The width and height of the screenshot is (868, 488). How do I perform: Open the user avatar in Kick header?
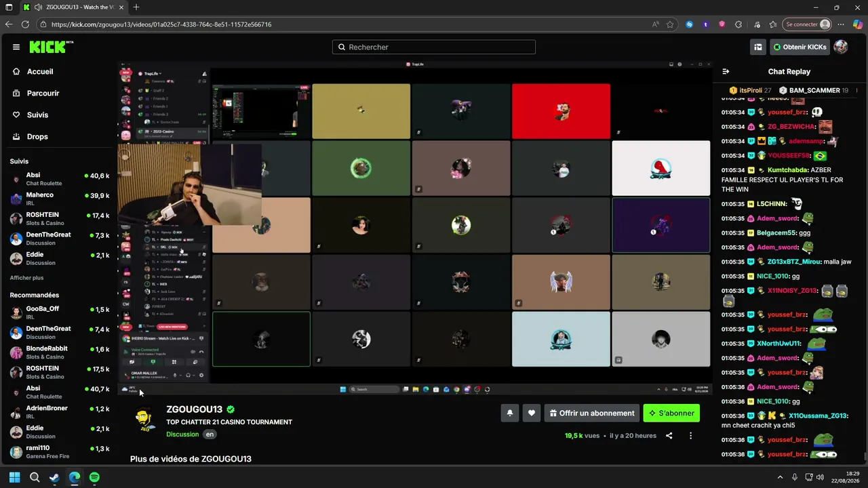click(x=841, y=47)
